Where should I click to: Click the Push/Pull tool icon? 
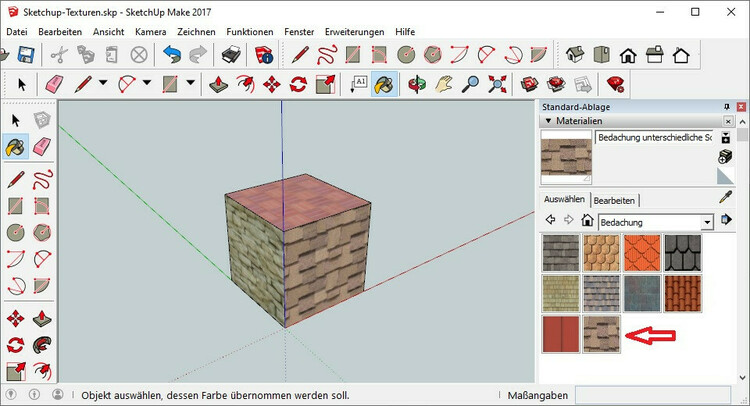(217, 84)
